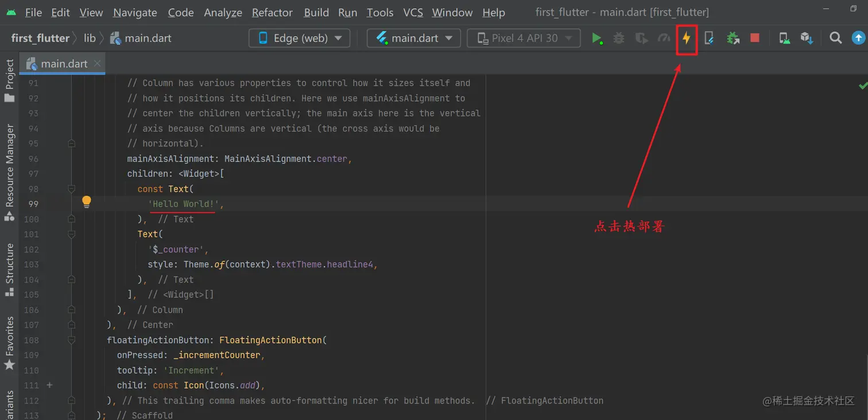Click main.dart breadcrumb in navigation bar
The image size is (868, 420).
click(141, 38)
